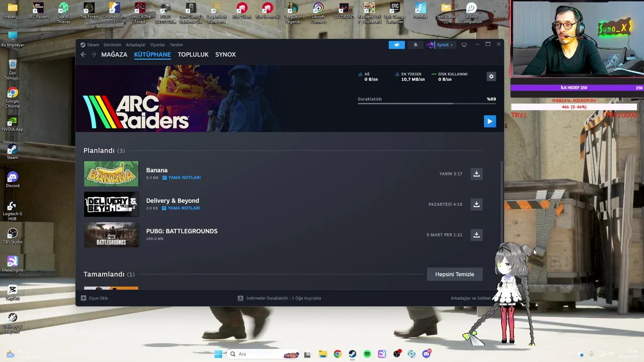Click the Banana game thumbnail

click(x=111, y=173)
